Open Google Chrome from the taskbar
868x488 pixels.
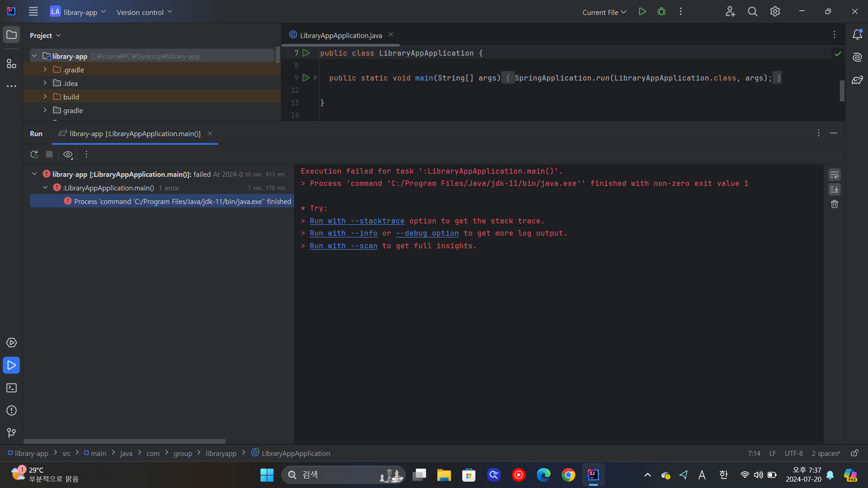click(568, 475)
